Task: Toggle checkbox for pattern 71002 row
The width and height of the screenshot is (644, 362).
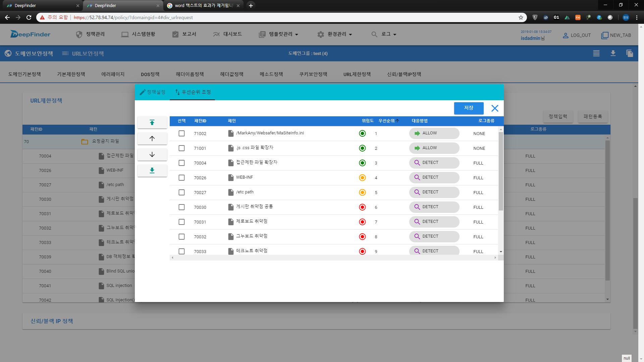Action: point(181,133)
